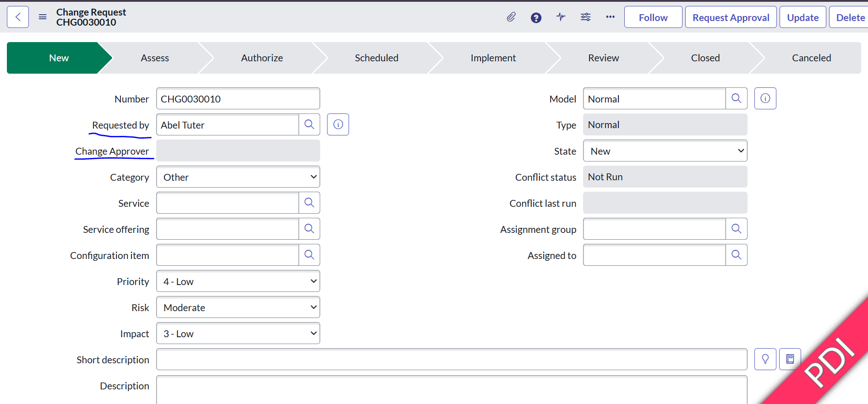
Task: Click the Requested by field Abel Tuter
Action: (228, 124)
